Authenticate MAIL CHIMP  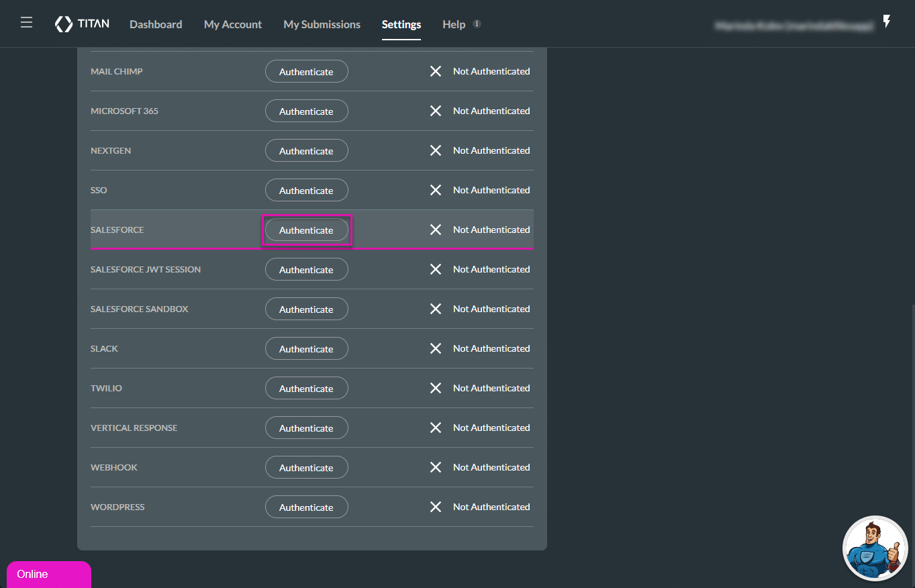306,71
